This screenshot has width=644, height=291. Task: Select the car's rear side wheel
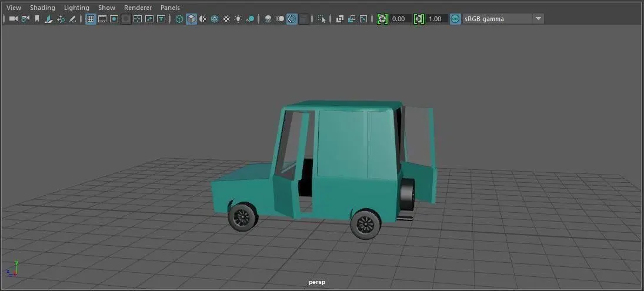365,224
